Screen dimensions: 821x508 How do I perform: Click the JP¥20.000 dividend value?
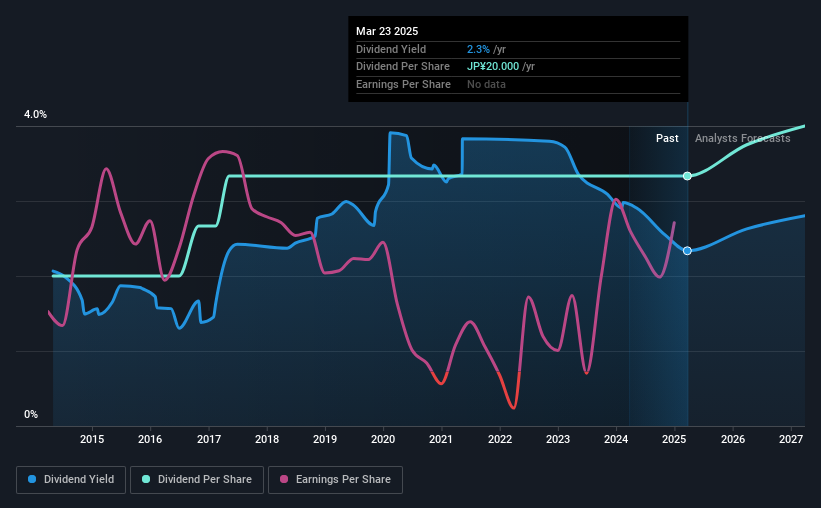(493, 67)
